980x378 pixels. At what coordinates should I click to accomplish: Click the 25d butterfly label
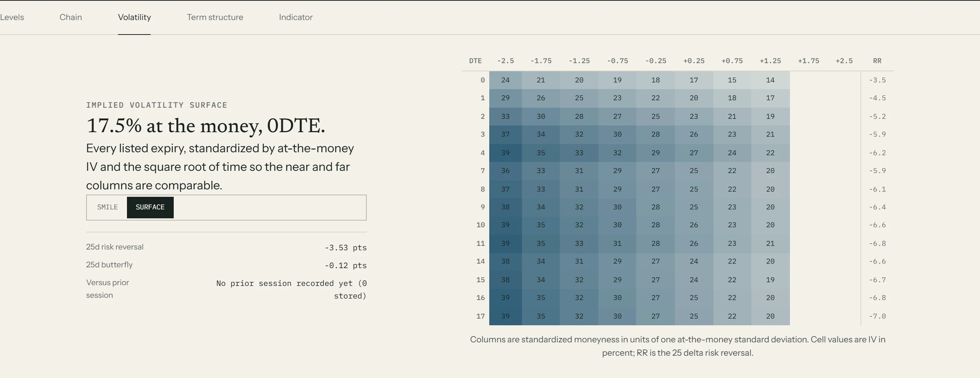pyautogui.click(x=109, y=264)
